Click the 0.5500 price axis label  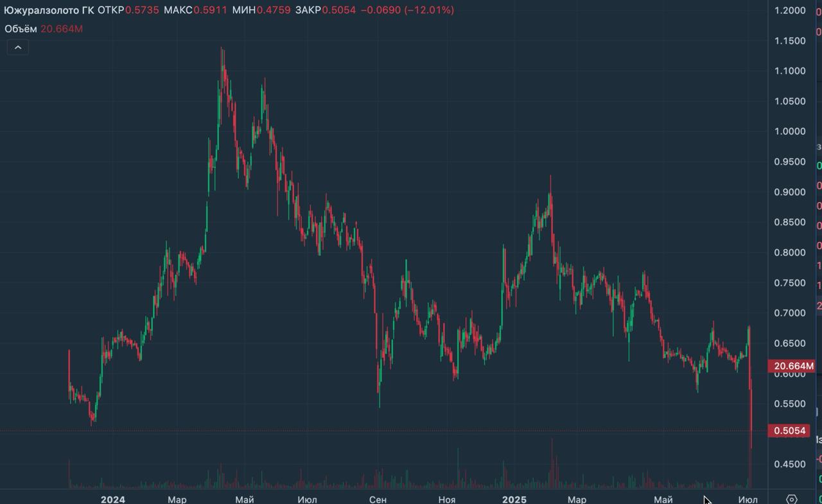tap(790, 404)
